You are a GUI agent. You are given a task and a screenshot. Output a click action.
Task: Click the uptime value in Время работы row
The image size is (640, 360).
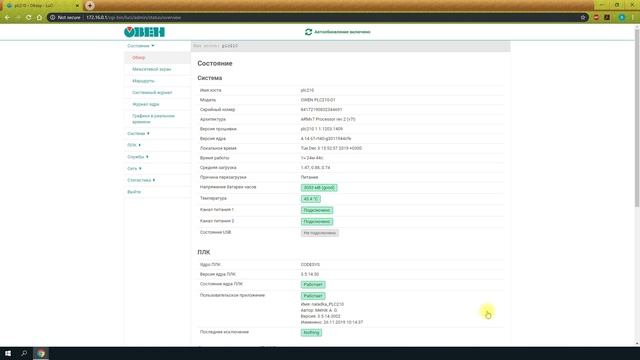(312, 158)
